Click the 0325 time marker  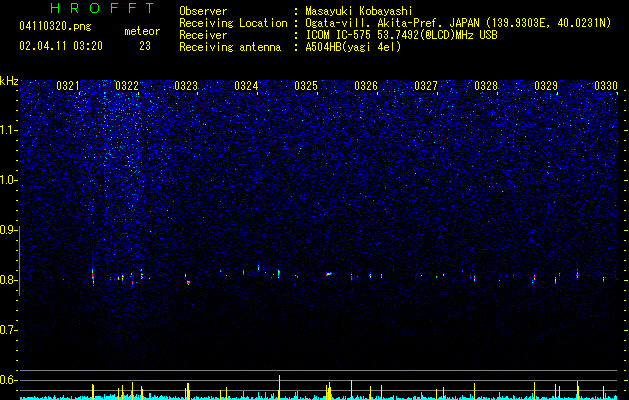click(x=306, y=86)
